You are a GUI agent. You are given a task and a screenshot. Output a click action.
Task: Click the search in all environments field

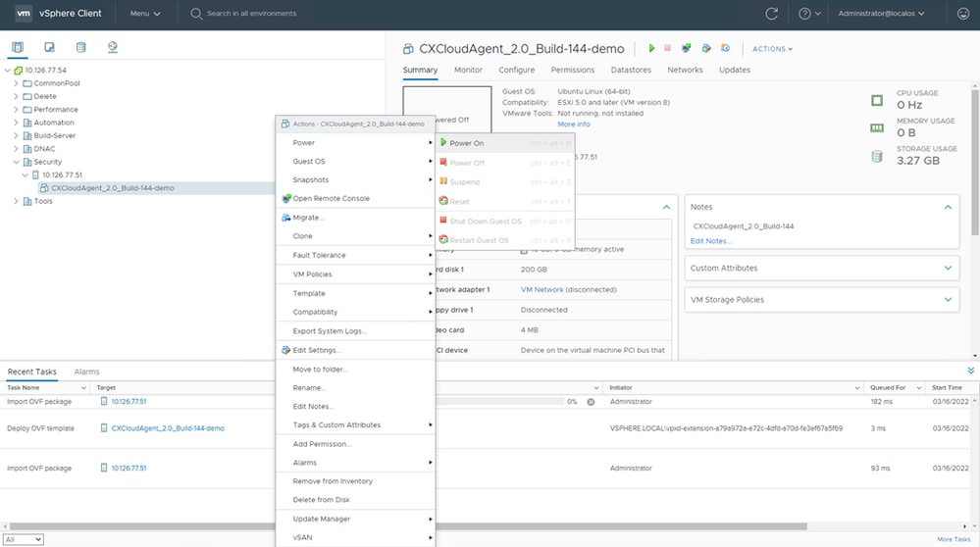252,13
